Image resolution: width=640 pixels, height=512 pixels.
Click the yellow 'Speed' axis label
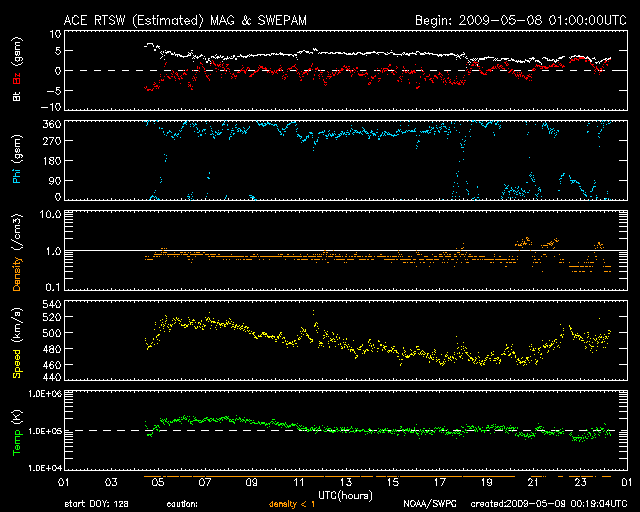[17, 363]
